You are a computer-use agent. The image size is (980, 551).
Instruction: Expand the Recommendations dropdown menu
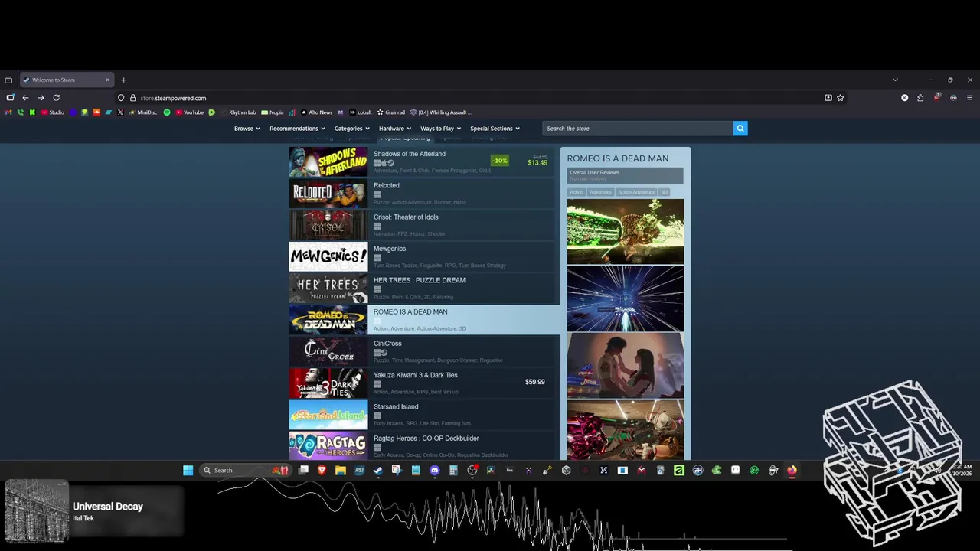tap(297, 129)
